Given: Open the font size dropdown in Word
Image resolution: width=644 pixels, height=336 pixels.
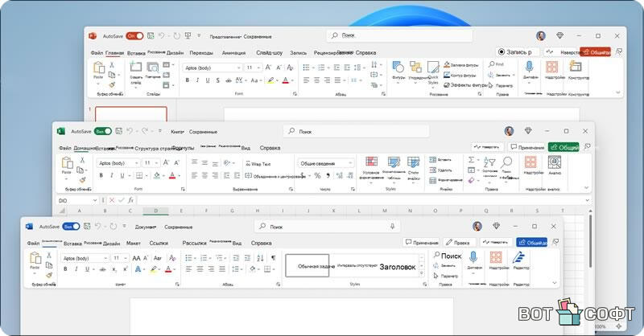Looking at the screenshot, I should pos(125,258).
